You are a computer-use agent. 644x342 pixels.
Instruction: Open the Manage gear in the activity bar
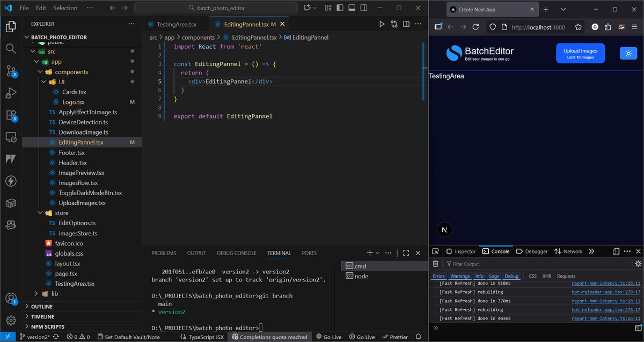11,321
